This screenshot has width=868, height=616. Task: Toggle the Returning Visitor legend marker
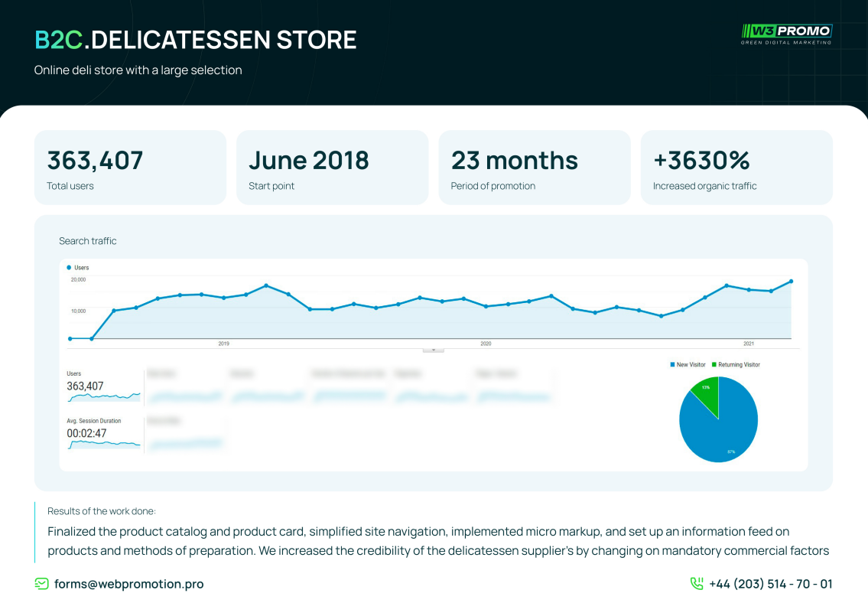click(x=714, y=365)
